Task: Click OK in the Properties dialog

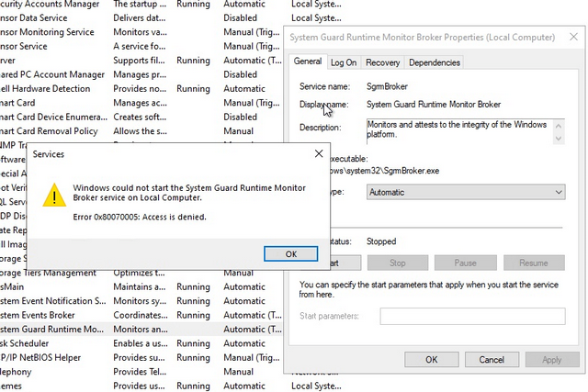Action: pos(432,360)
